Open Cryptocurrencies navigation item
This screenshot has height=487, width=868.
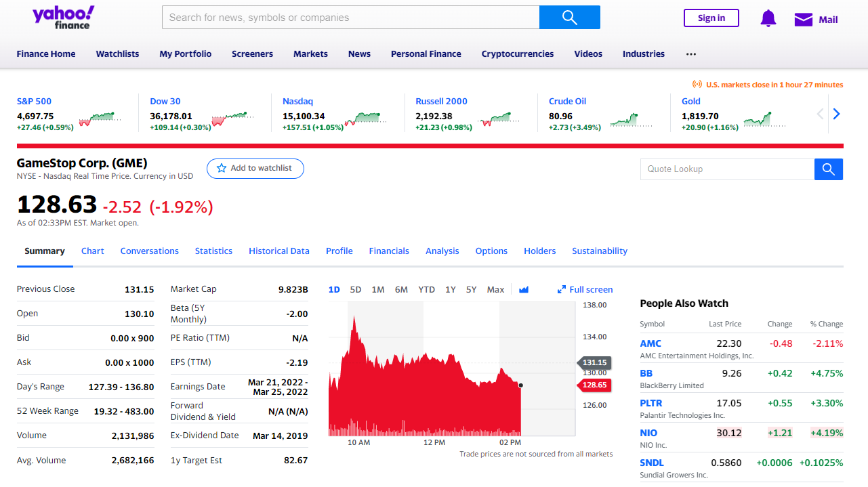pyautogui.click(x=518, y=54)
